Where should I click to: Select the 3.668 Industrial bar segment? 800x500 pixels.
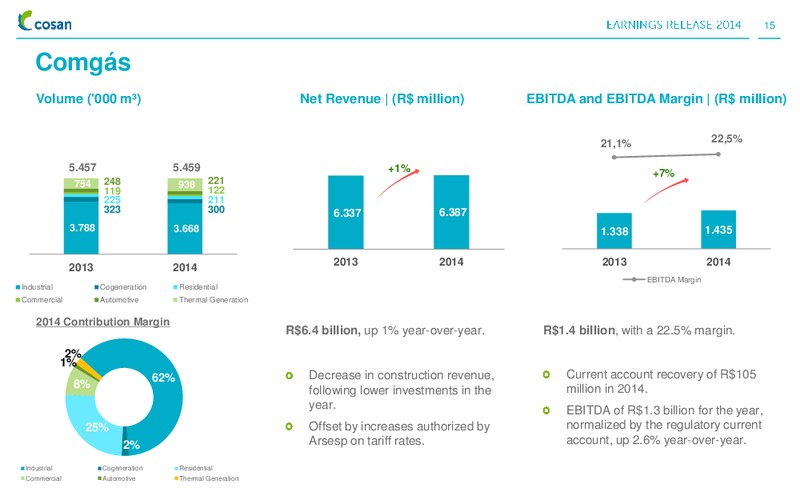point(185,228)
